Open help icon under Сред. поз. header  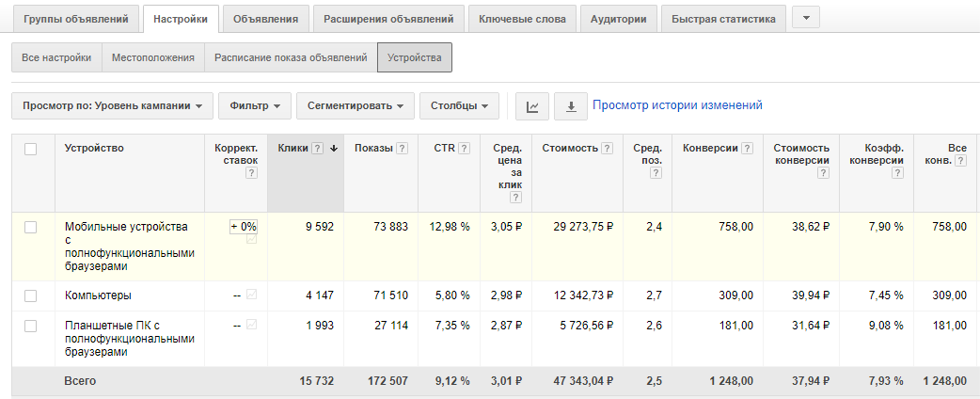pos(656,173)
